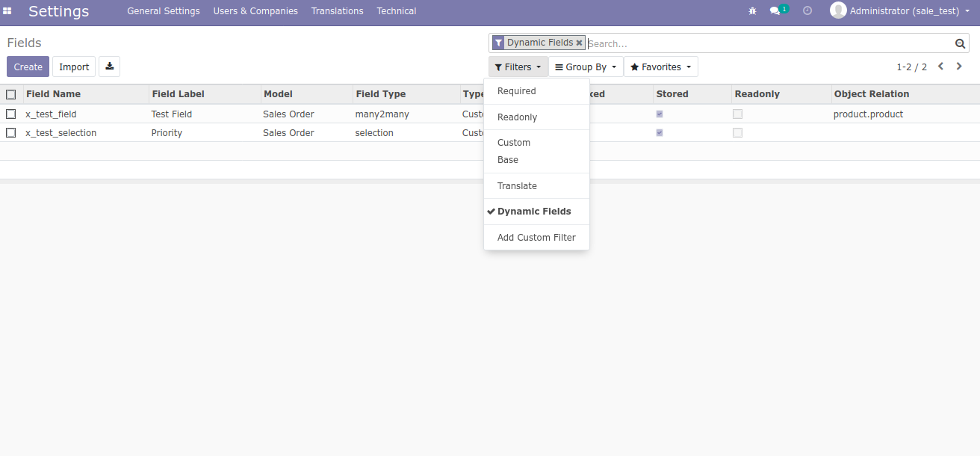Select the Custom filter option
Viewport: 980px width, 456px height.
pyautogui.click(x=514, y=143)
